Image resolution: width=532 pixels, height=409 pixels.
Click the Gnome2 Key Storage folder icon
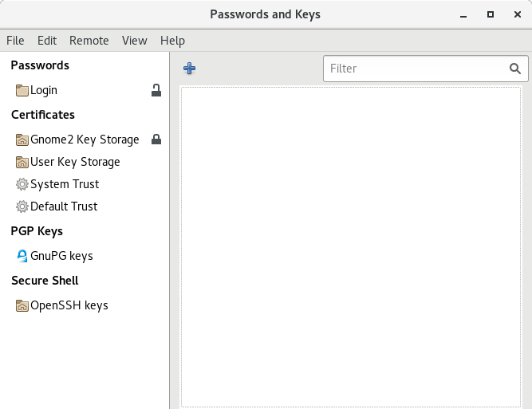click(x=22, y=140)
